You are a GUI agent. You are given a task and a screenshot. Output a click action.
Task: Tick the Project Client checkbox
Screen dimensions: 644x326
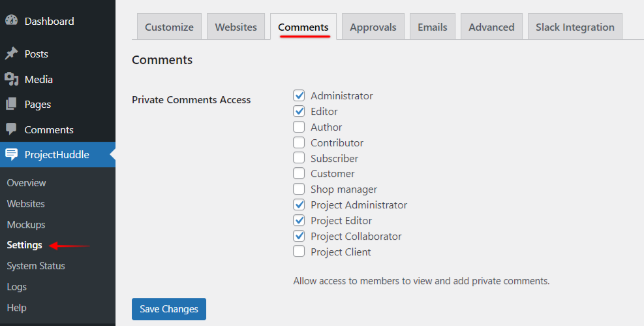tap(299, 252)
